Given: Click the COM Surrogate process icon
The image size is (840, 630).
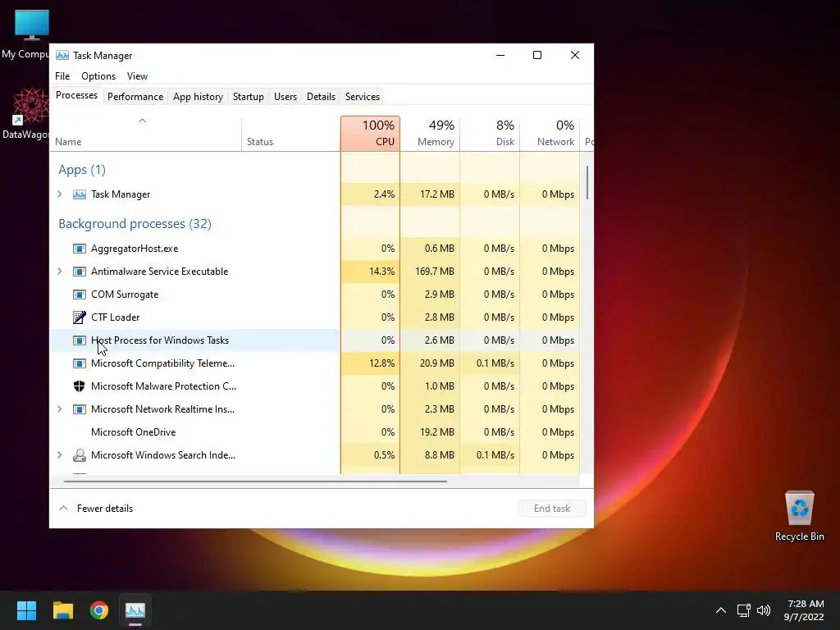Looking at the screenshot, I should click(80, 294).
